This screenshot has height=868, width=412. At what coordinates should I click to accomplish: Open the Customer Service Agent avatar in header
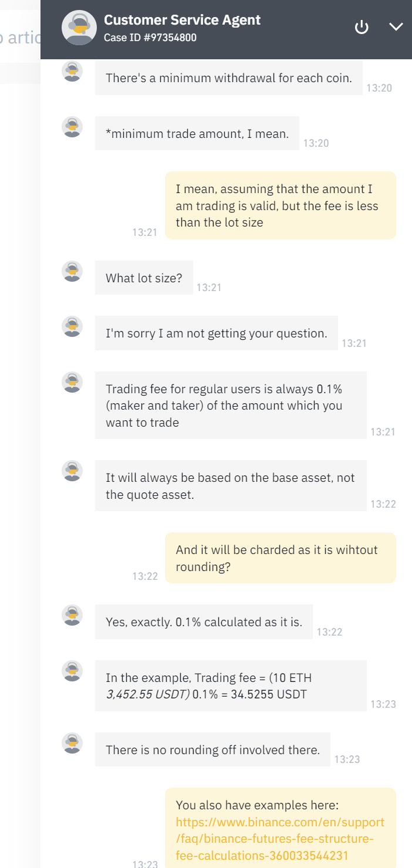click(x=79, y=27)
